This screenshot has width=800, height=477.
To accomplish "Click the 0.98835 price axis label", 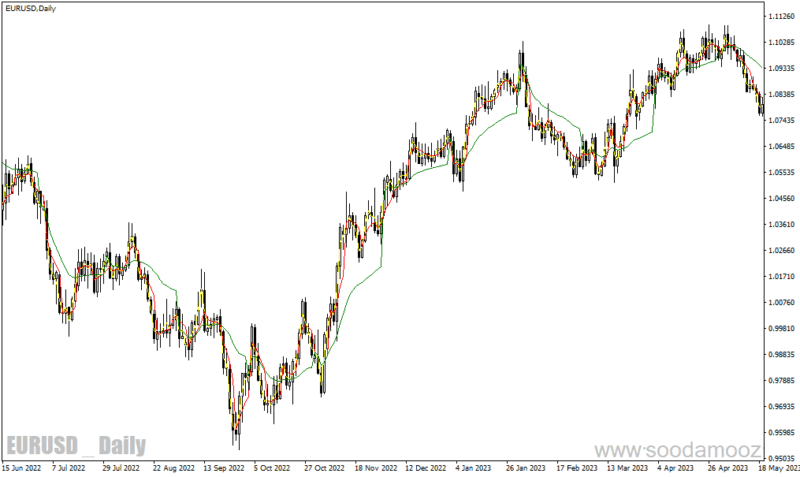I will coord(782,355).
